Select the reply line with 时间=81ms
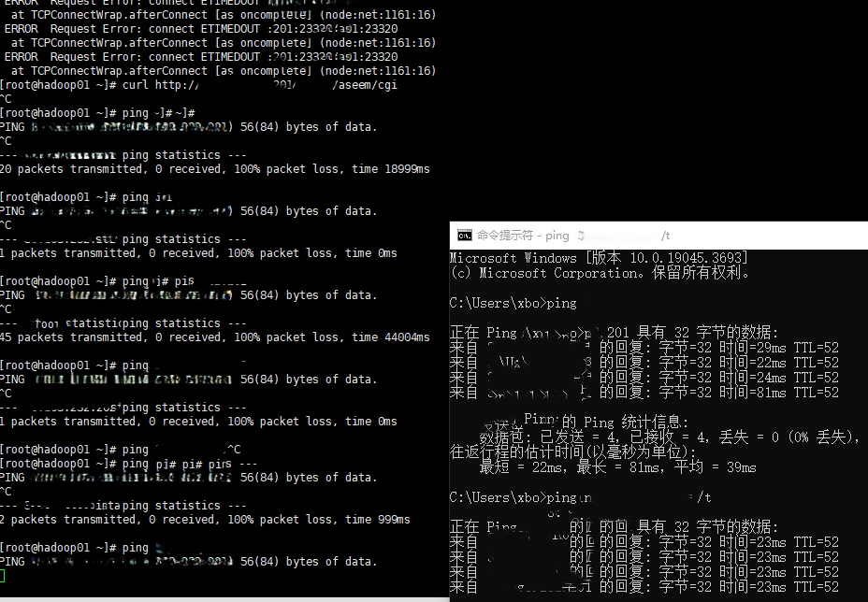The width and height of the screenshot is (868, 602). pyautogui.click(x=644, y=393)
